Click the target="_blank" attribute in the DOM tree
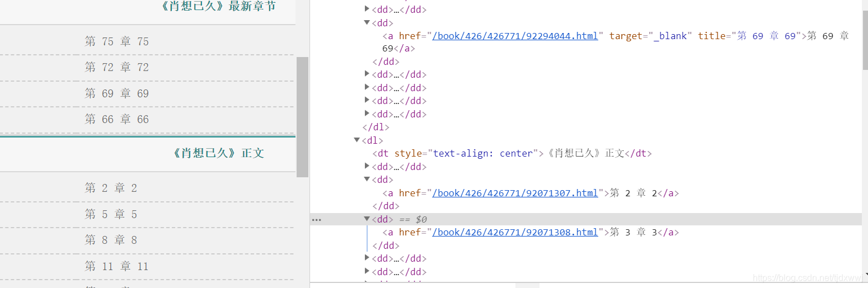Viewport: 868px width, 288px height. (x=651, y=36)
